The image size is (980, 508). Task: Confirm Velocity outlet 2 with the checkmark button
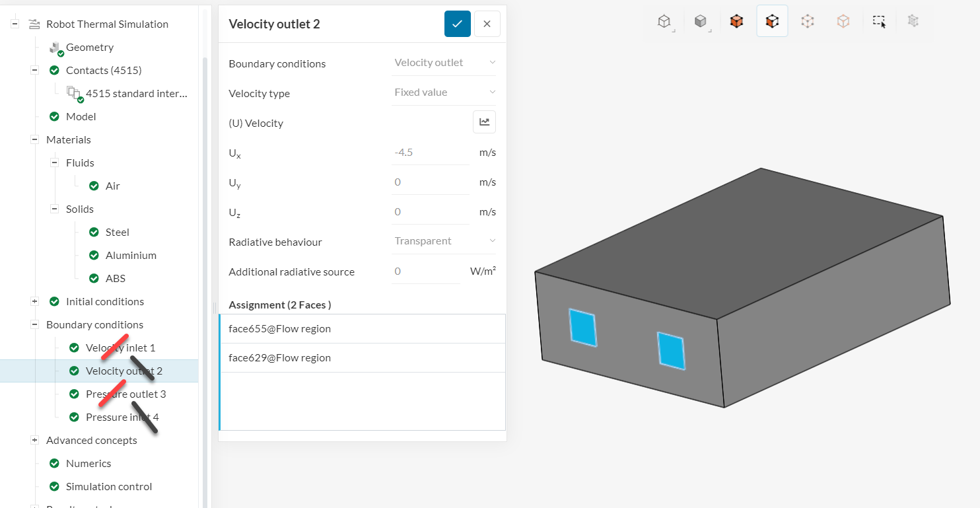[457, 24]
